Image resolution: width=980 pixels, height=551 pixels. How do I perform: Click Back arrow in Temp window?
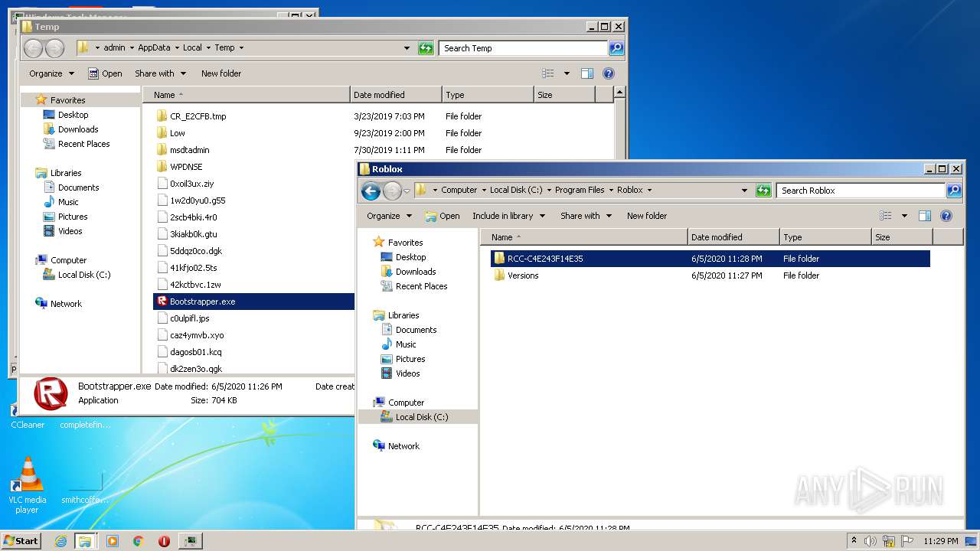click(33, 48)
